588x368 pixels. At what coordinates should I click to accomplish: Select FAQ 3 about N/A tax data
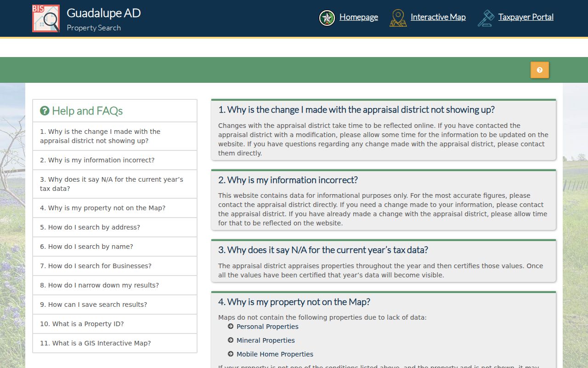tap(115, 184)
